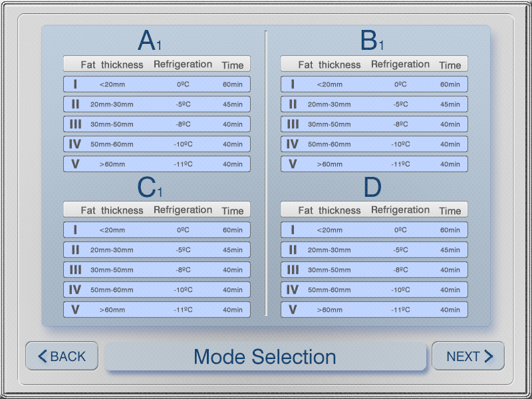Image resolution: width=532 pixels, height=399 pixels.
Task: Select level V >60mm in A1 mode
Action: pos(157,164)
